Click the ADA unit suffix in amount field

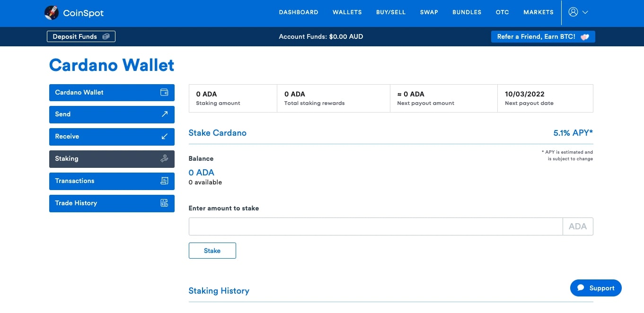click(578, 226)
